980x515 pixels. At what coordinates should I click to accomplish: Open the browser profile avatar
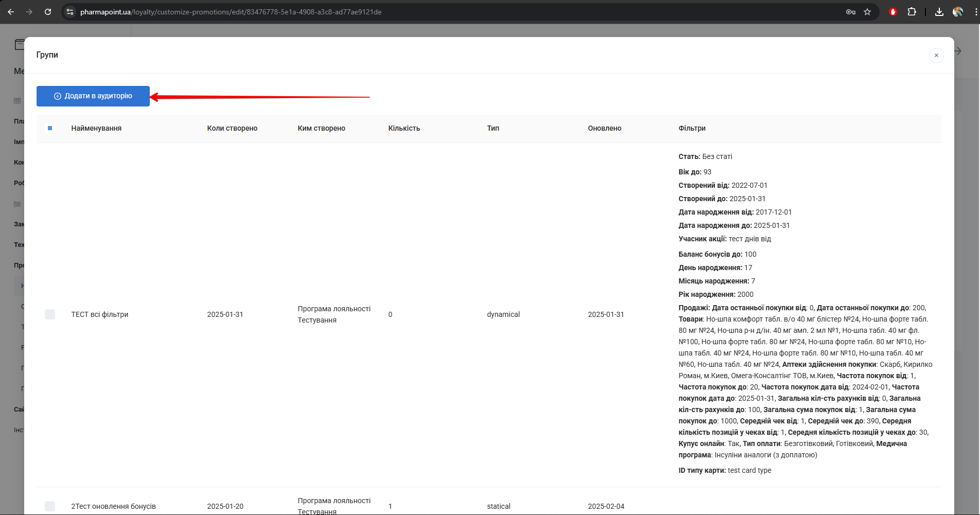tap(958, 12)
